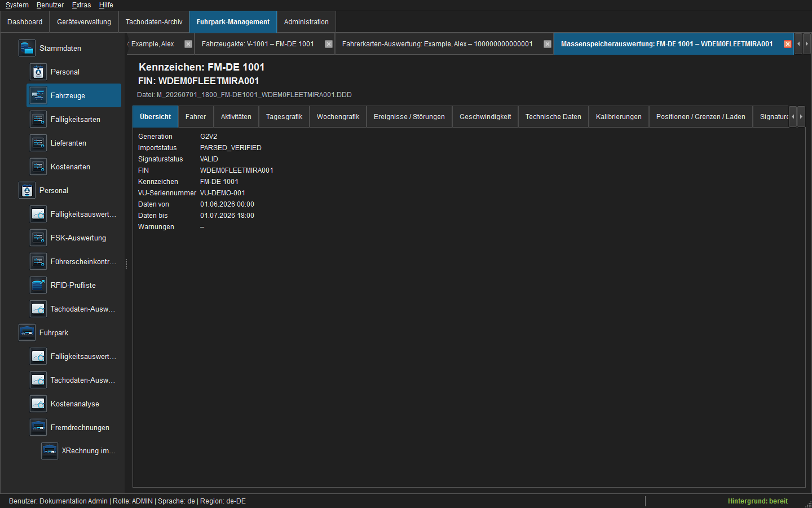The width and height of the screenshot is (812, 508).
Task: Open the Fremdrechnungen icon
Action: pyautogui.click(x=38, y=427)
